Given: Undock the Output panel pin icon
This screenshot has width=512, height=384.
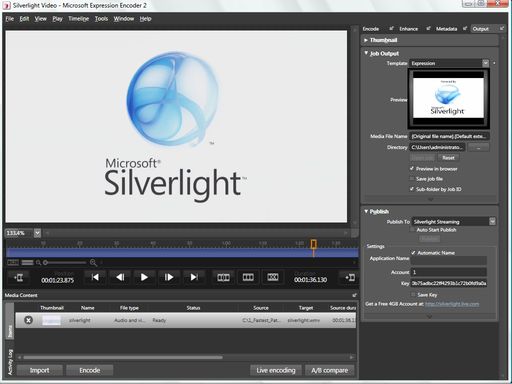Looking at the screenshot, I should [x=502, y=29].
